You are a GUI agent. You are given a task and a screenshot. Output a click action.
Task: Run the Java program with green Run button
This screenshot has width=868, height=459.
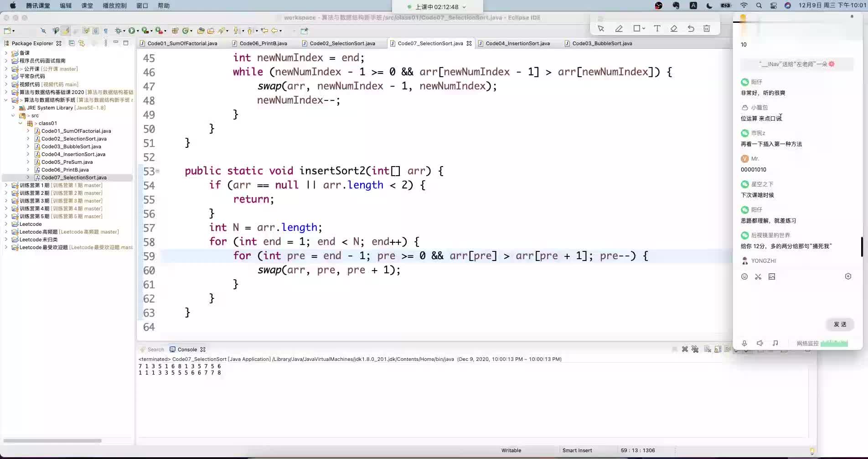pyautogui.click(x=132, y=31)
